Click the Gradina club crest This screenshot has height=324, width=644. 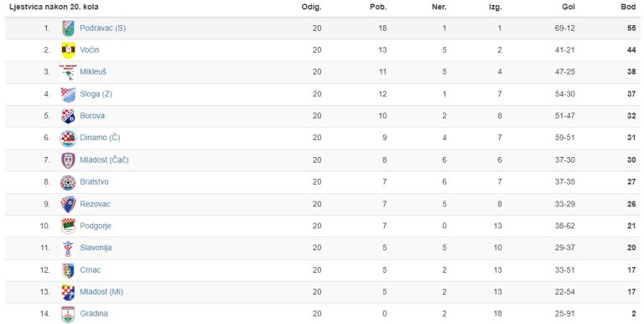[68, 314]
